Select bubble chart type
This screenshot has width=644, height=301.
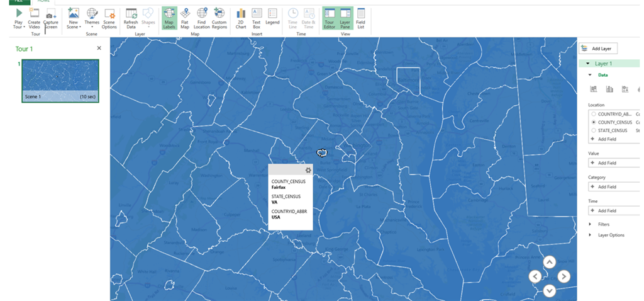[625, 89]
